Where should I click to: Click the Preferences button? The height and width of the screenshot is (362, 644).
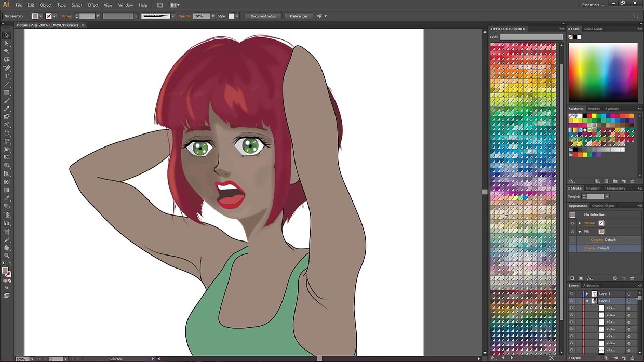tap(298, 16)
